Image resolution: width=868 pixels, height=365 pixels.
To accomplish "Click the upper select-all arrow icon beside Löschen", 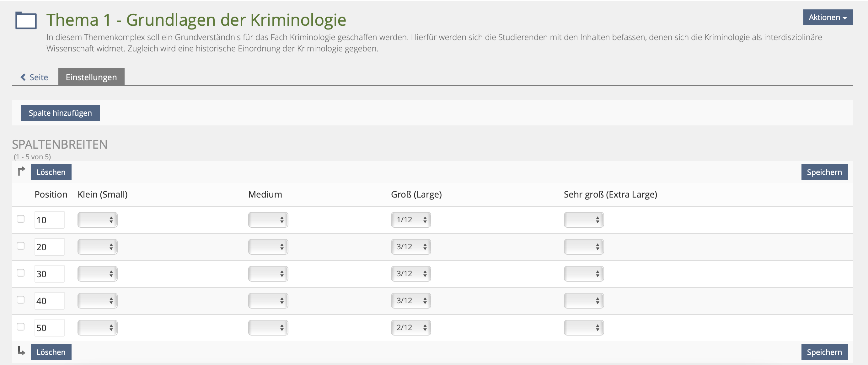I will [x=21, y=172].
